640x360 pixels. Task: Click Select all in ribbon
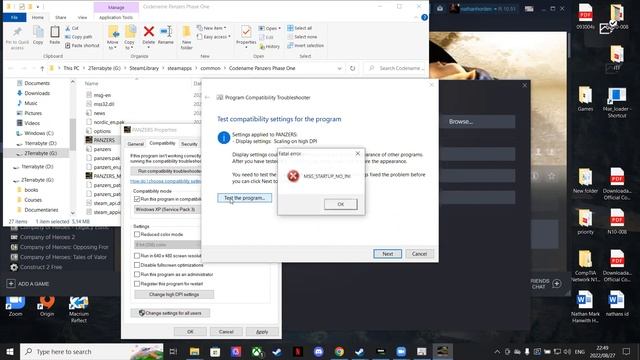coord(300,28)
